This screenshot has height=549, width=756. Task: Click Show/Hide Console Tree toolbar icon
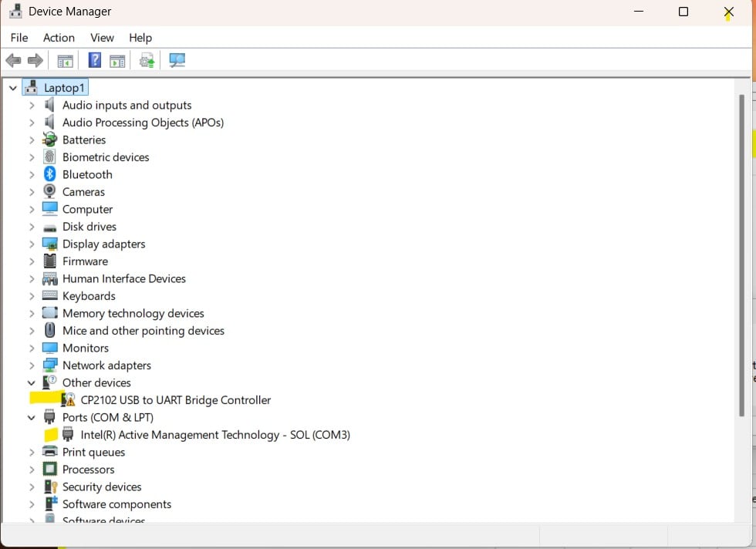click(x=65, y=61)
